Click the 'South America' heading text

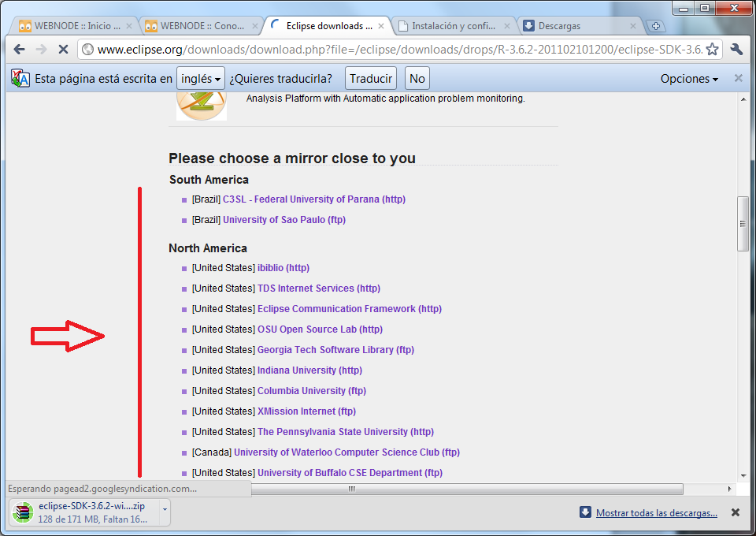(209, 180)
